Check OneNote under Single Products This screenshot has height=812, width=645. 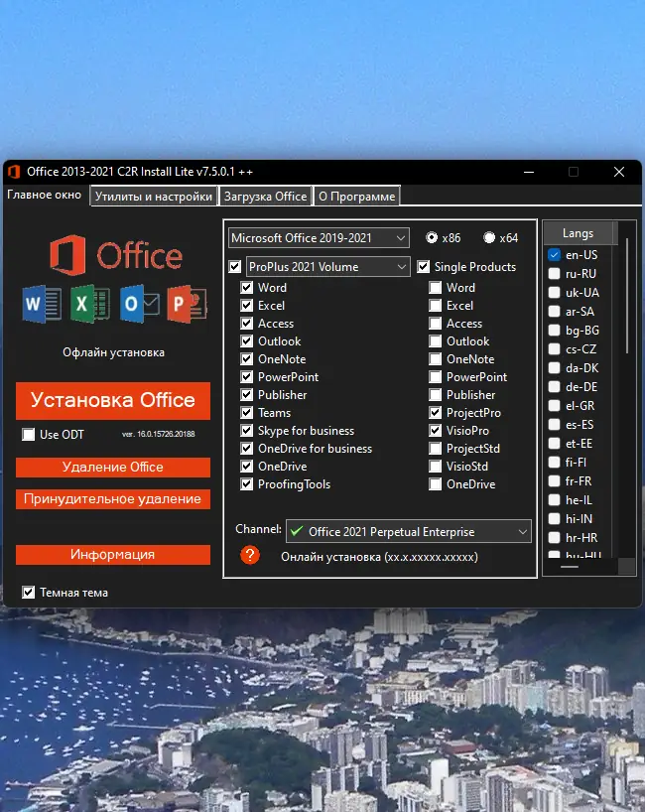[436, 359]
